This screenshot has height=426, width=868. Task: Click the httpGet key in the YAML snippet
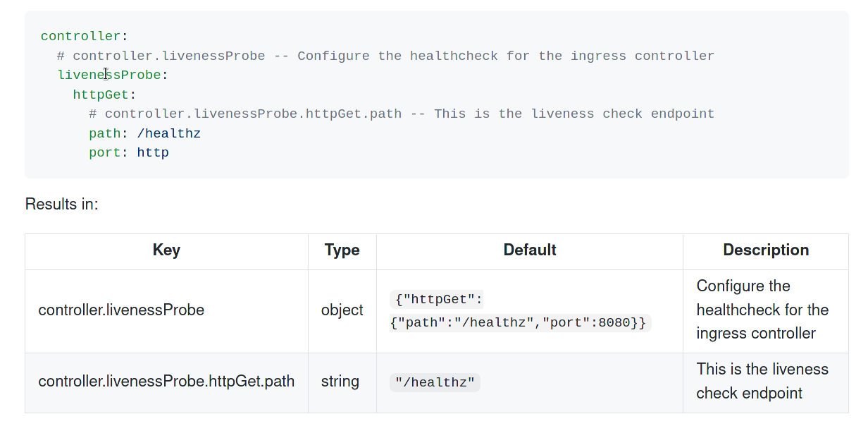[99, 94]
